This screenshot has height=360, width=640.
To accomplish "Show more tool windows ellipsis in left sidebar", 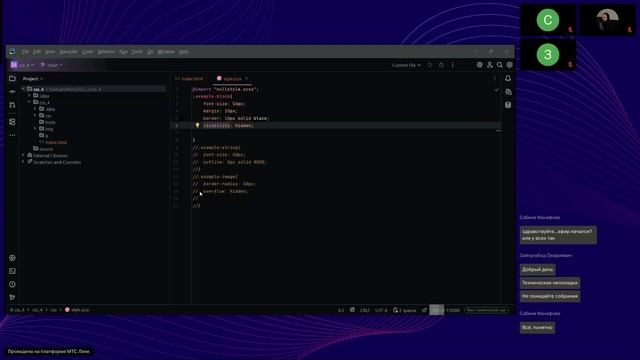I will 12,135.
